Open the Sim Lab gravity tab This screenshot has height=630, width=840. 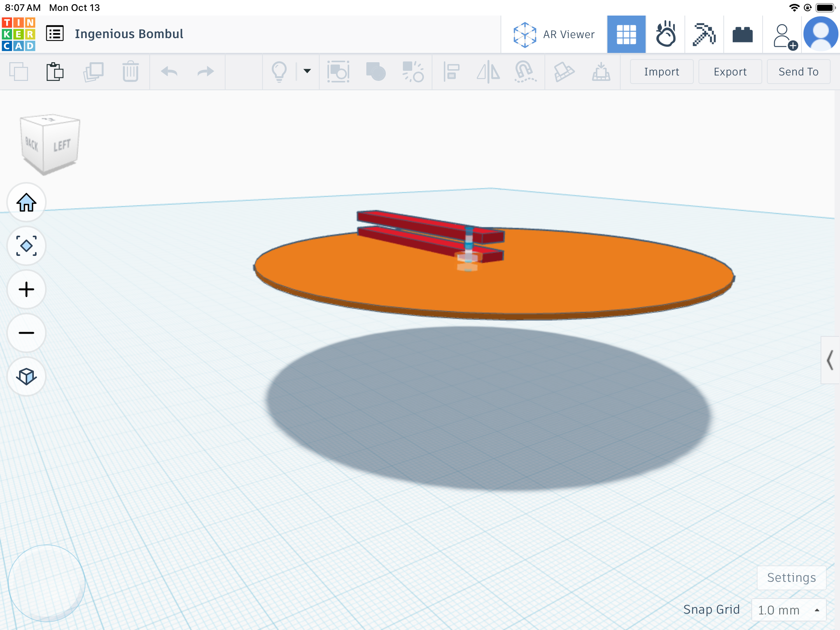[x=665, y=35]
